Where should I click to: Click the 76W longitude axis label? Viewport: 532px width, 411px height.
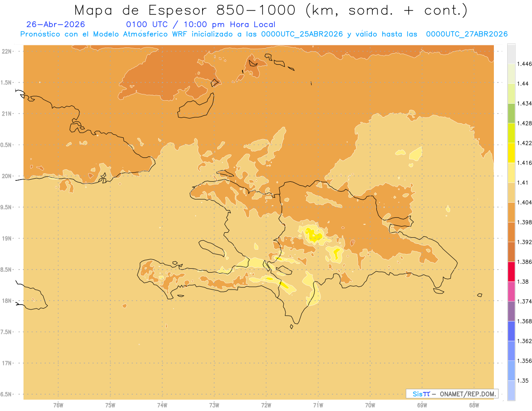(x=58, y=405)
